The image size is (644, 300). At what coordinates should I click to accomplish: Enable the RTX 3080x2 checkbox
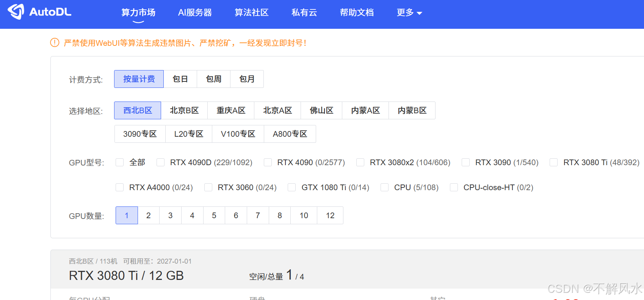point(360,162)
